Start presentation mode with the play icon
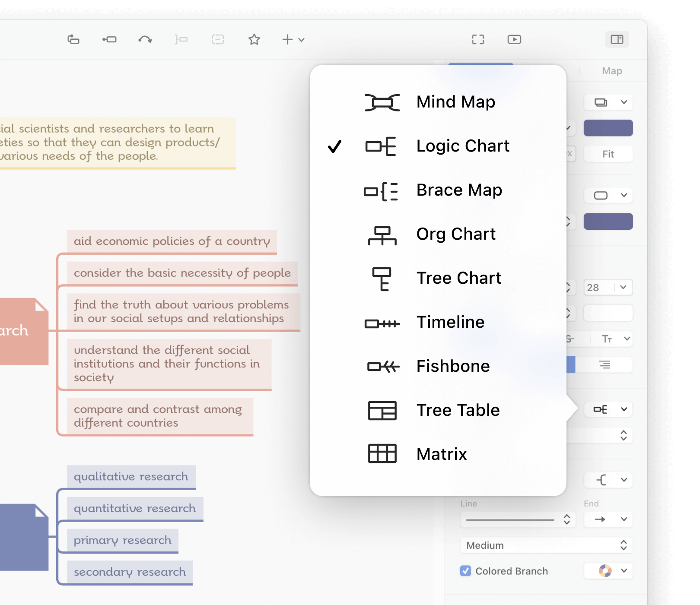The image size is (700, 605). [x=514, y=39]
